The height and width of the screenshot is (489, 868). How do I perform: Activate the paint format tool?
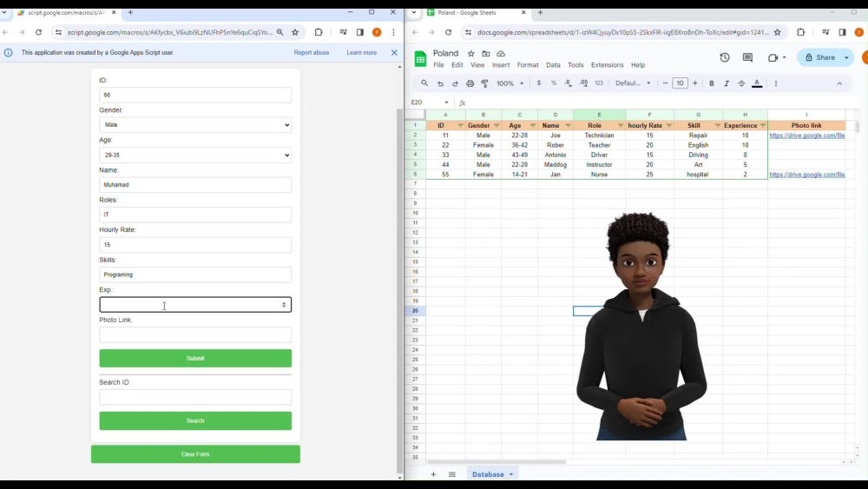coord(485,83)
